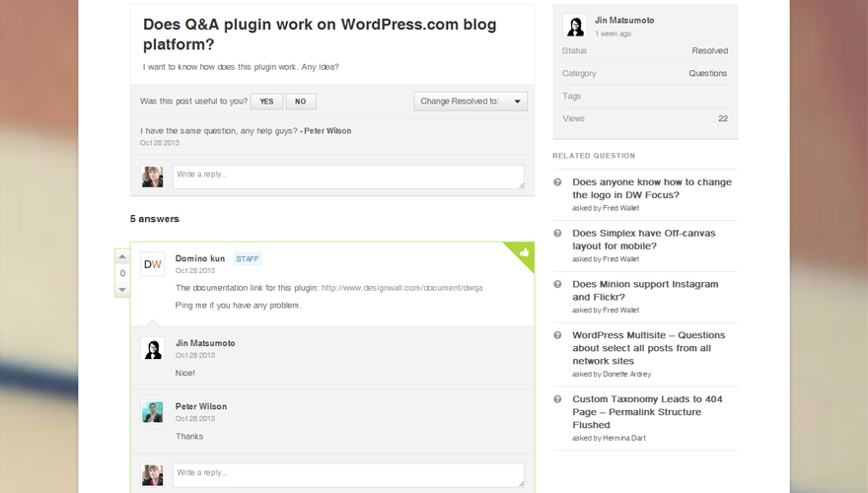868x493 pixels.
Task: Click the best answer thumbs-up ribbon
Action: click(x=524, y=252)
